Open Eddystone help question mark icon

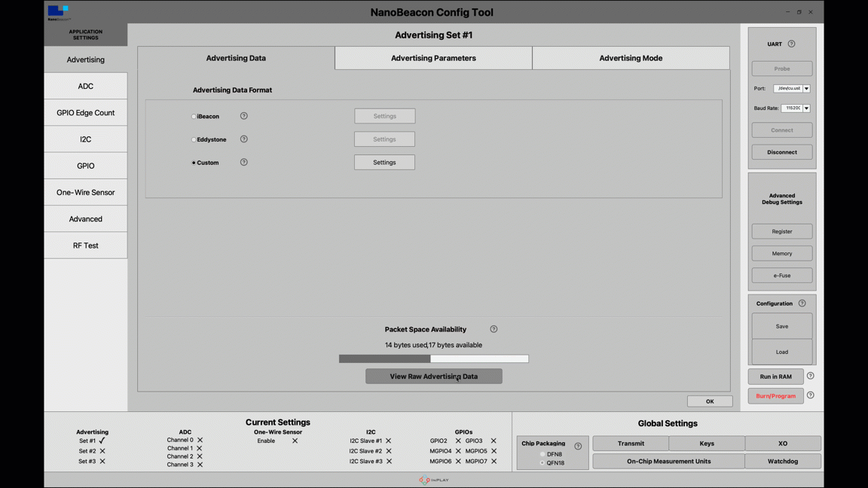(243, 139)
